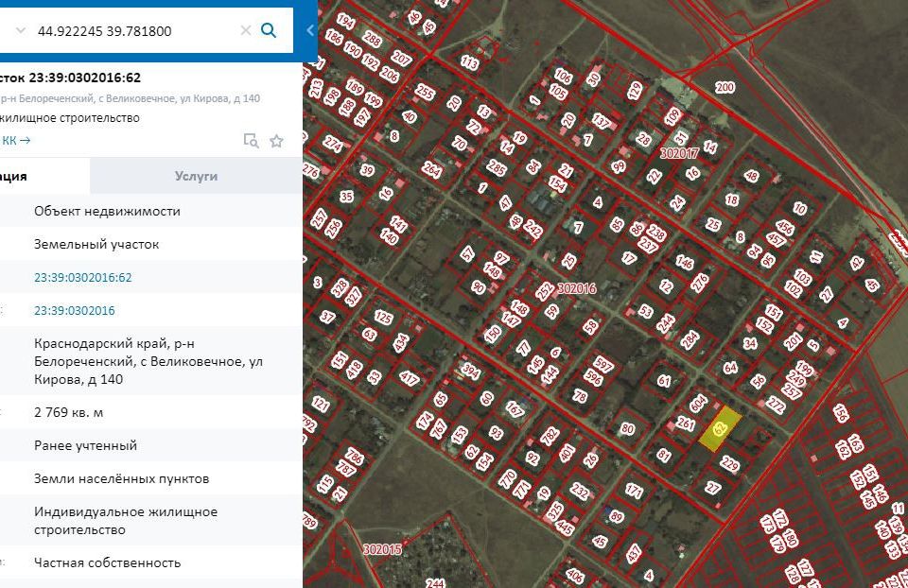Switch to the Услуги tab
The width and height of the screenshot is (908, 588).
tap(196, 176)
